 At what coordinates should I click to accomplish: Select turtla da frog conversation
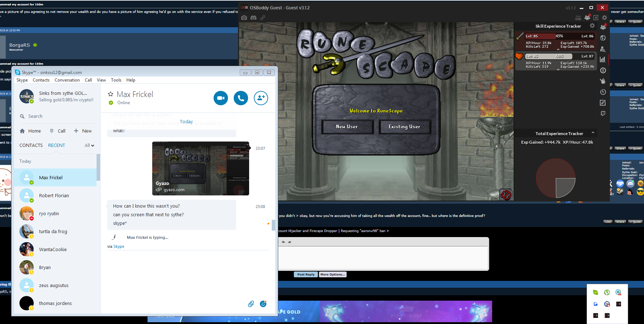pos(55,231)
